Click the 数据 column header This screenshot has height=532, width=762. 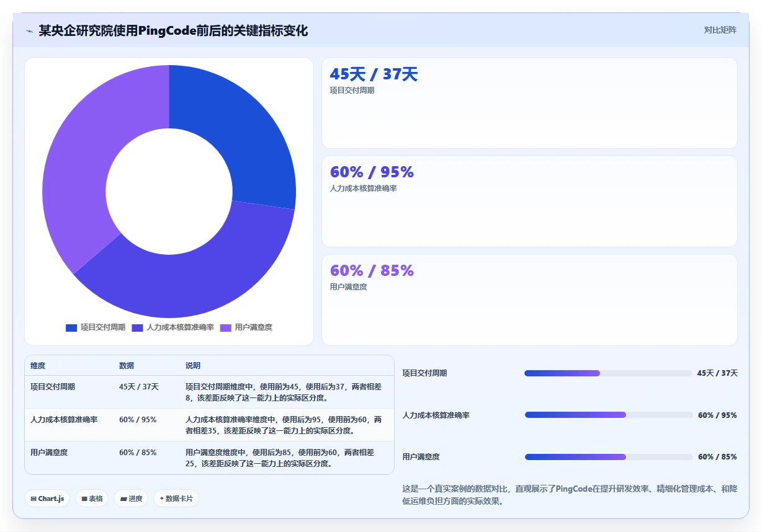127,366
